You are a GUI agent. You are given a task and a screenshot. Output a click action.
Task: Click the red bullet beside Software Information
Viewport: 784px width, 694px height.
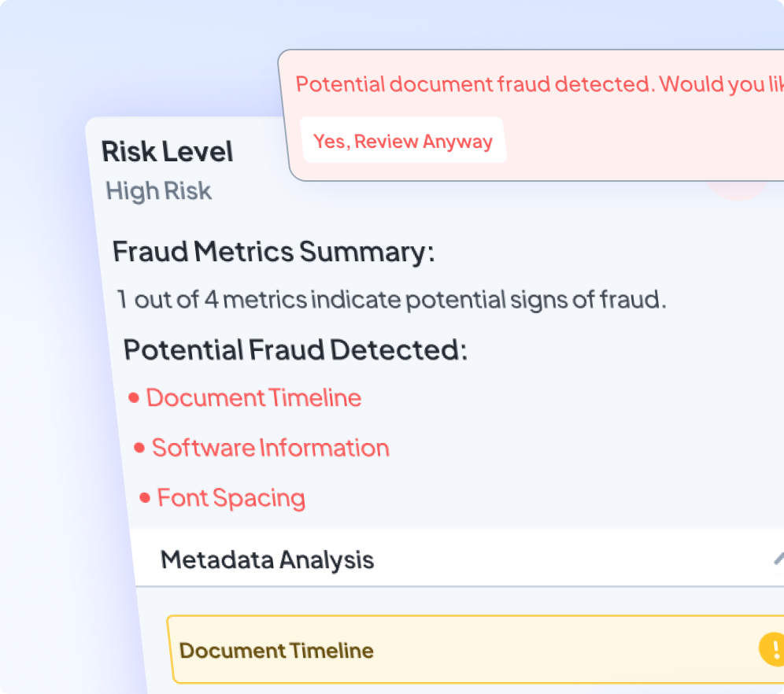coord(139,449)
